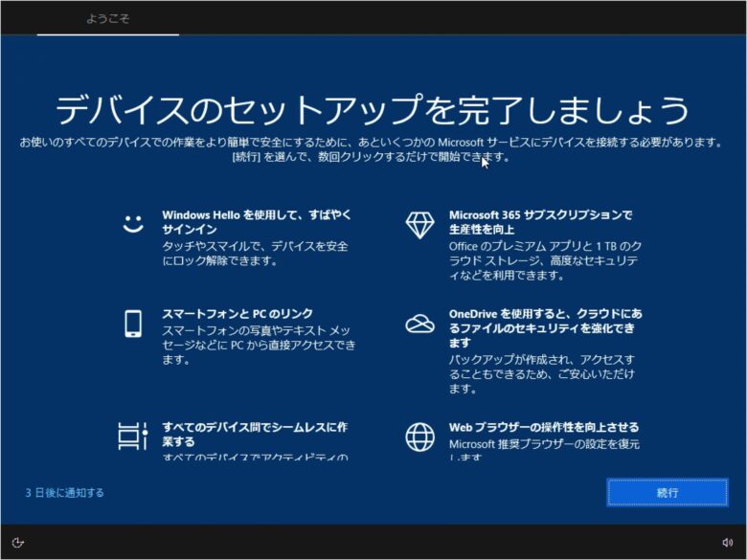
Task: Click the Microsoft 365 diamond icon
Action: coord(419,225)
